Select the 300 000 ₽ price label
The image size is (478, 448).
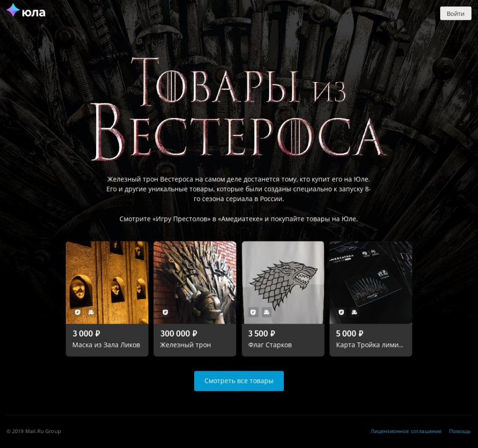coord(179,334)
